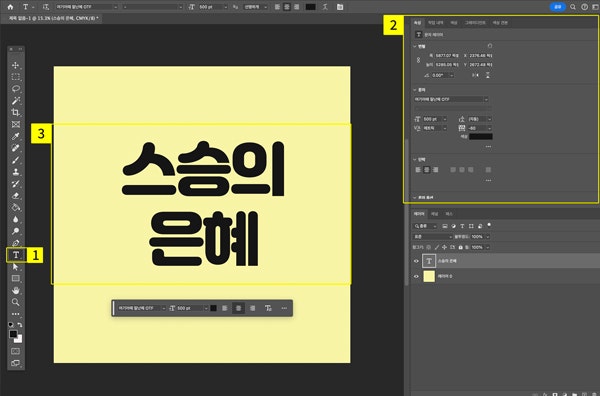Hide the text layer using eye icon
This screenshot has height=396, width=600.
(x=416, y=261)
